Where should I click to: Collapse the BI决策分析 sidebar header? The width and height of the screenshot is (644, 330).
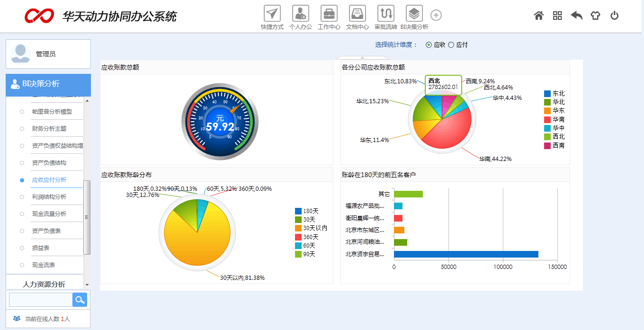[x=48, y=84]
